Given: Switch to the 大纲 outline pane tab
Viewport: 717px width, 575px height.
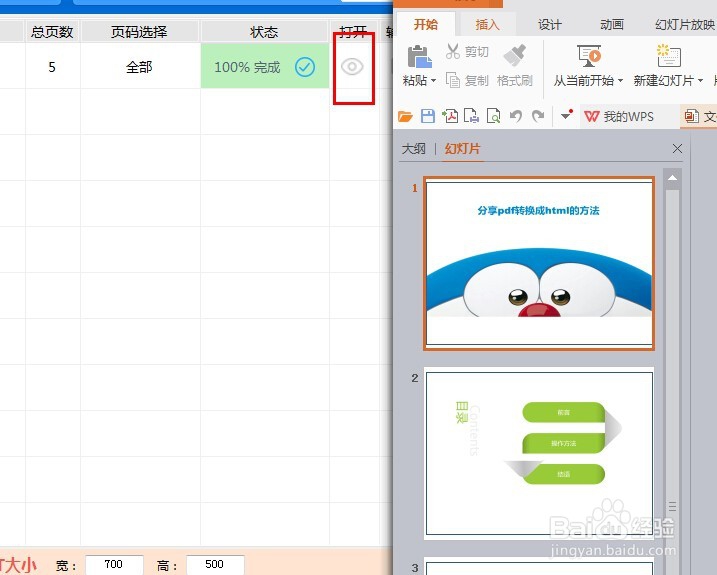Looking at the screenshot, I should click(x=414, y=149).
